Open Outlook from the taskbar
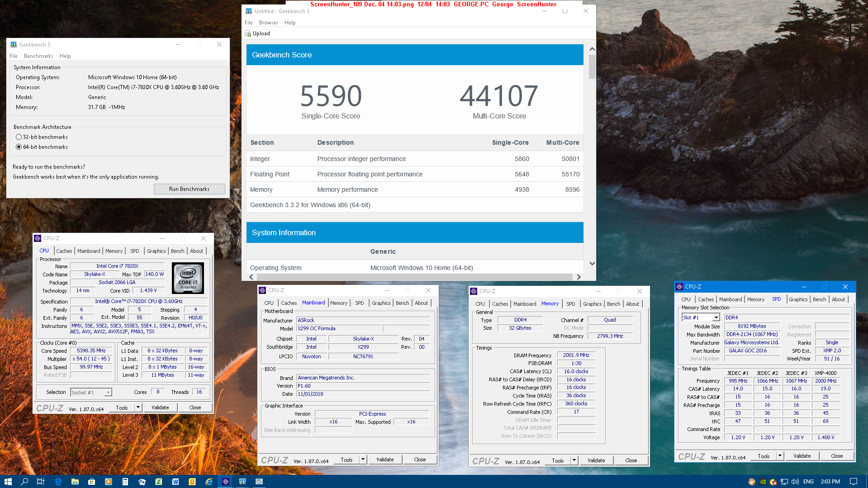 coord(192,482)
